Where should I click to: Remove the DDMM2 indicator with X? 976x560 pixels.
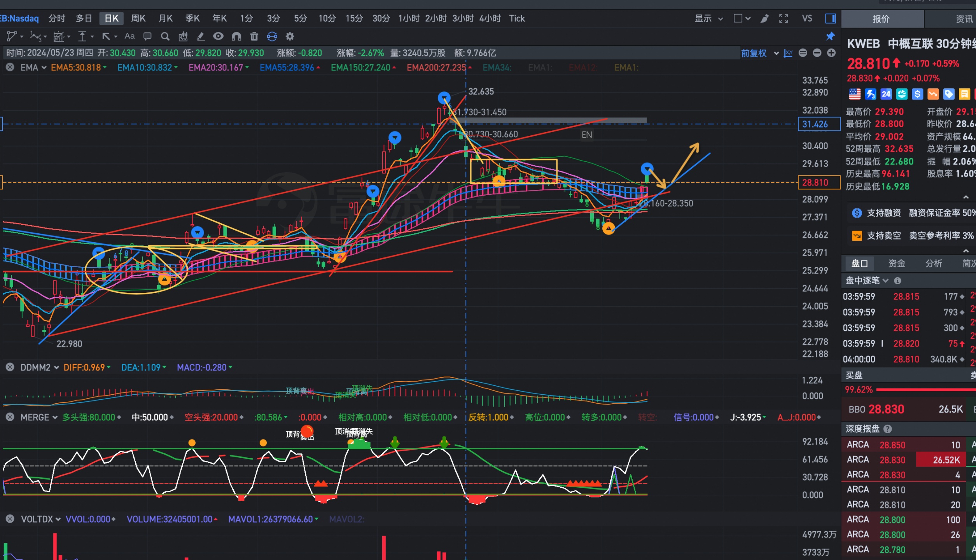point(10,367)
